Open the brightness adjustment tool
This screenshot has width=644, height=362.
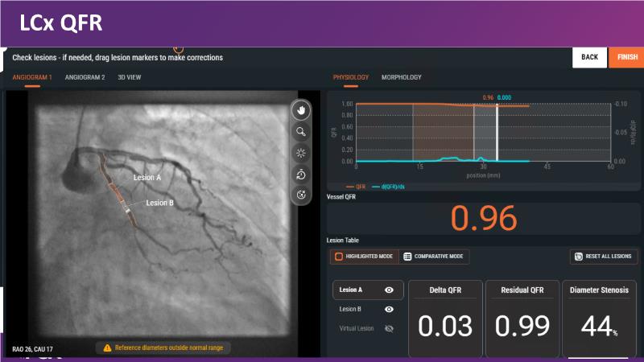tap(302, 152)
